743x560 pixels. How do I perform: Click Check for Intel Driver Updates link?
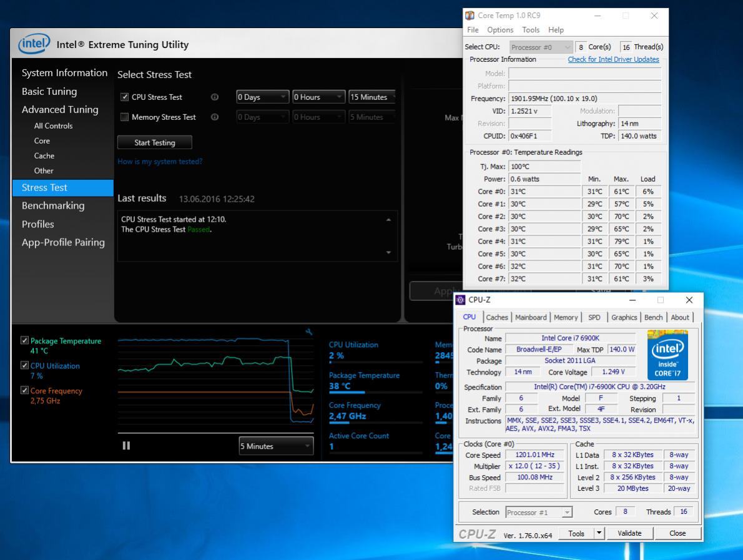(613, 59)
